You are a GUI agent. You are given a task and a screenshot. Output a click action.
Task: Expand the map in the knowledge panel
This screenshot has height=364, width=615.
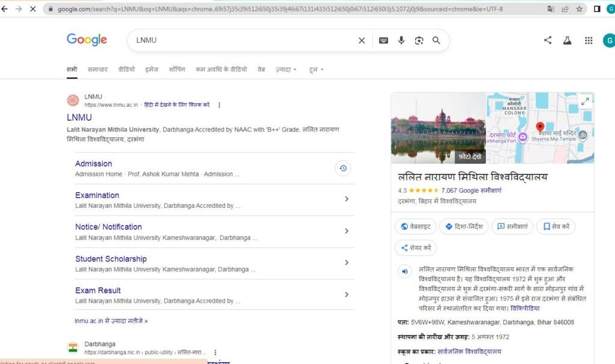(585, 101)
